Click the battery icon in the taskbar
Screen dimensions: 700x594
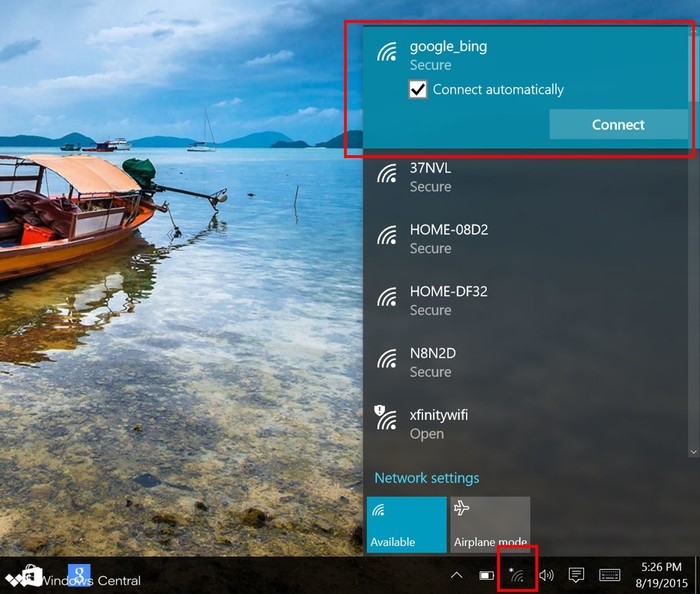pyautogui.click(x=486, y=575)
